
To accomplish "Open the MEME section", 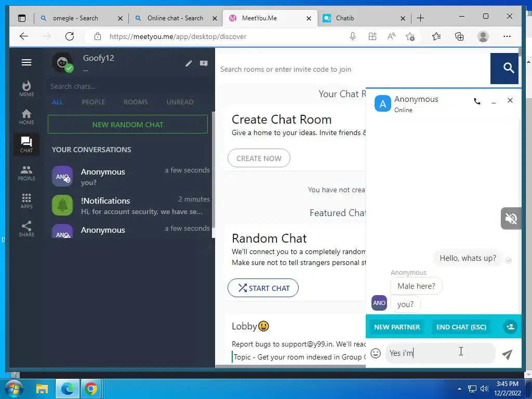I will pyautogui.click(x=26, y=89).
